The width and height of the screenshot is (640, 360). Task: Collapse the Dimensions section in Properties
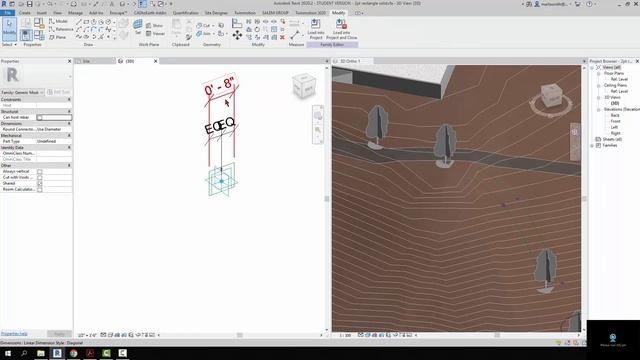tap(69, 123)
